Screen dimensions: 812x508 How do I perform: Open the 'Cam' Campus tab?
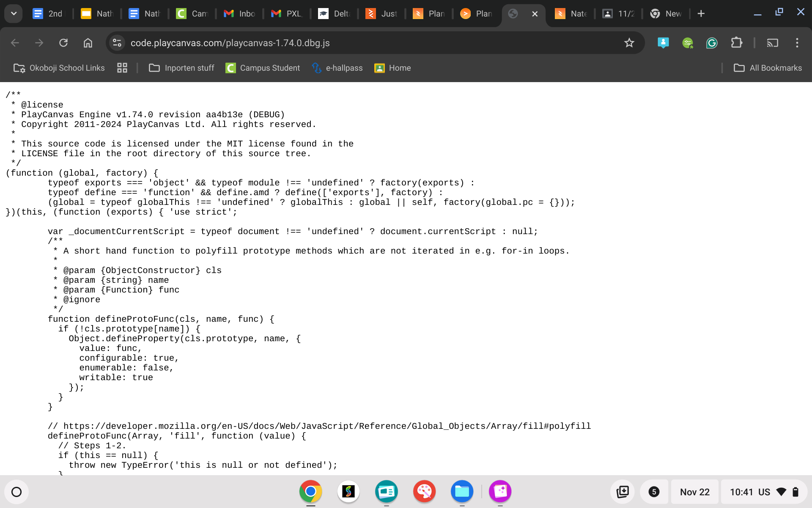(192, 14)
